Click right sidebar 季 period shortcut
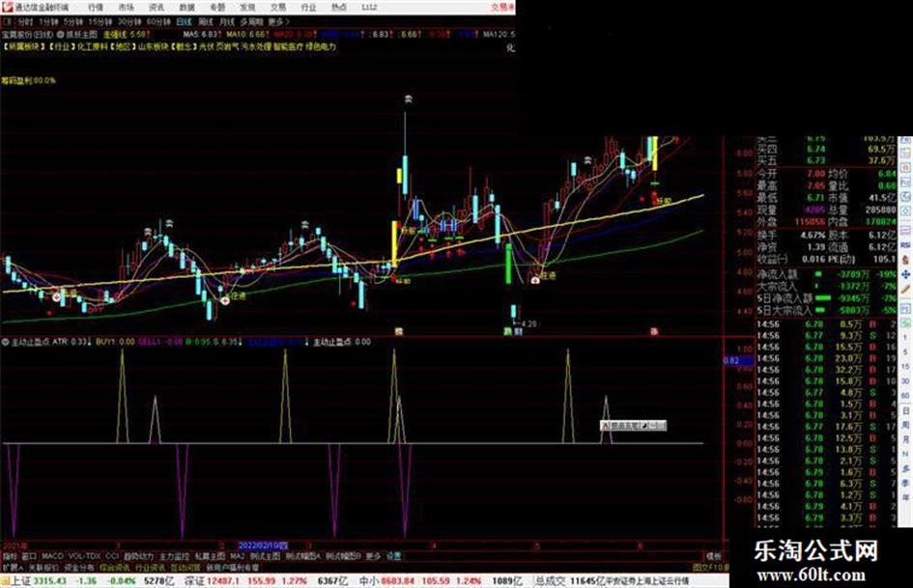This screenshot has height=588, width=913. pyautogui.click(x=905, y=483)
